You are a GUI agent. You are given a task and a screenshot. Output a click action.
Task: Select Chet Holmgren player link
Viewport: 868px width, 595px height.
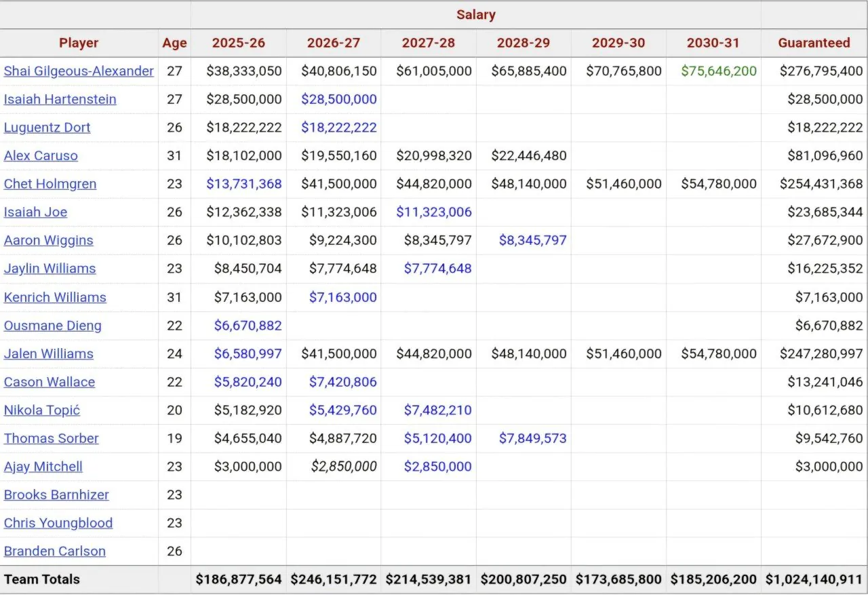point(50,184)
